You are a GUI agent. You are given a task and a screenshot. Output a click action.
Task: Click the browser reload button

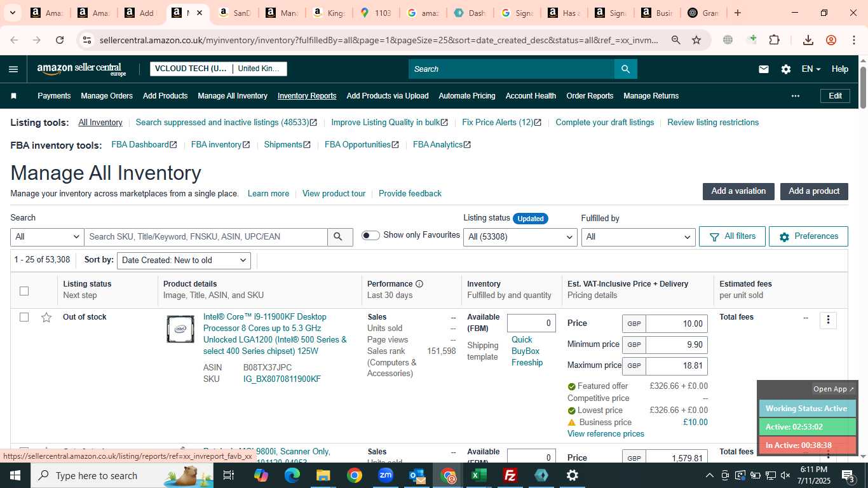tap(60, 40)
